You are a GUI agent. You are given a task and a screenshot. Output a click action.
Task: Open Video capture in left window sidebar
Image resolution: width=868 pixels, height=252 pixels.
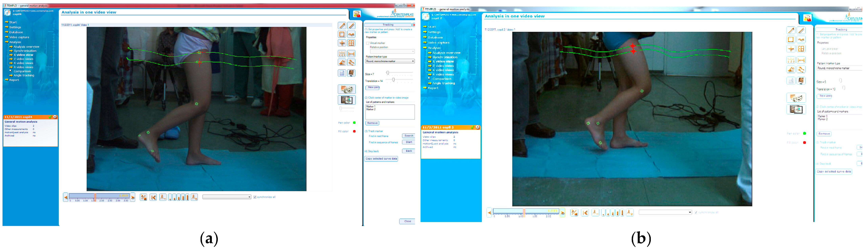point(19,37)
